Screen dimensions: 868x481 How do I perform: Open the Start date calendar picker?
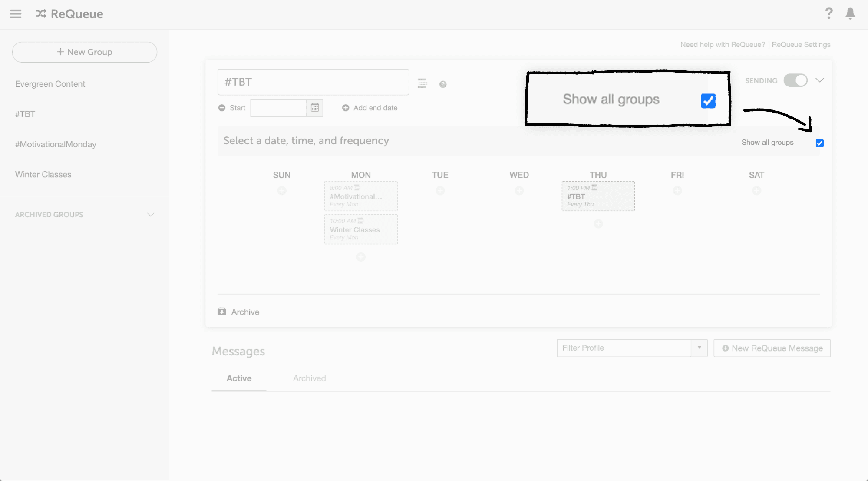[x=315, y=108]
